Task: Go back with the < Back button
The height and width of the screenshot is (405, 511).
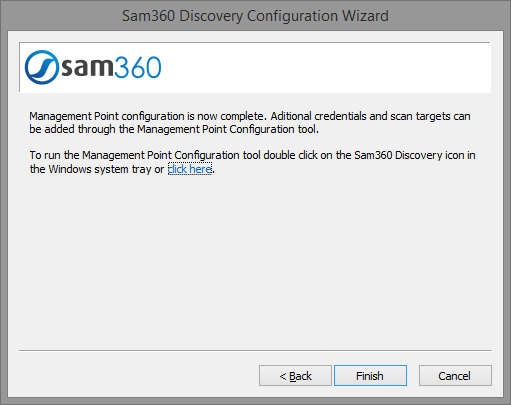Action: (295, 376)
